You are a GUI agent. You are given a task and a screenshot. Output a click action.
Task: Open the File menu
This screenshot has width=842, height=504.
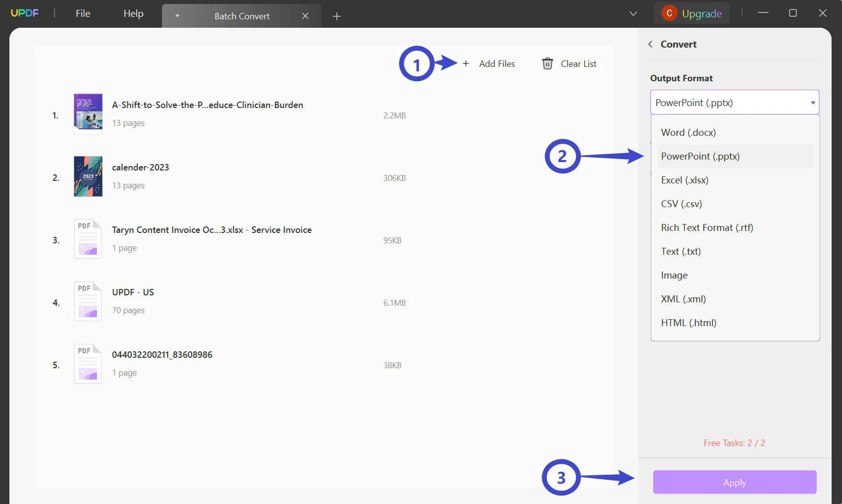82,13
